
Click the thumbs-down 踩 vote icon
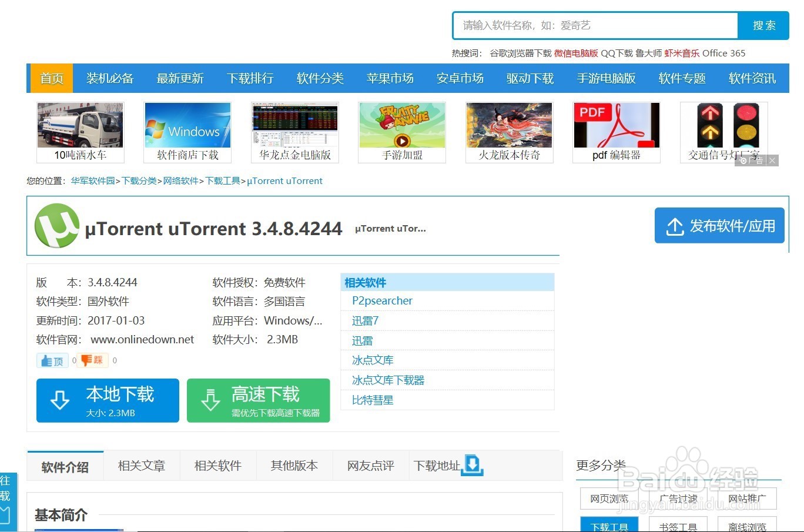click(x=93, y=360)
